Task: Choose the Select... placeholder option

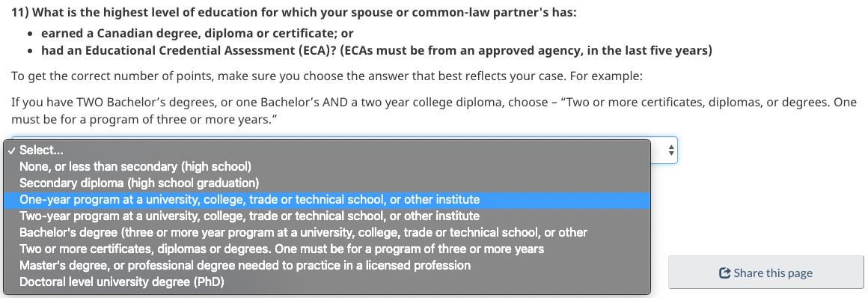Action: [326, 150]
